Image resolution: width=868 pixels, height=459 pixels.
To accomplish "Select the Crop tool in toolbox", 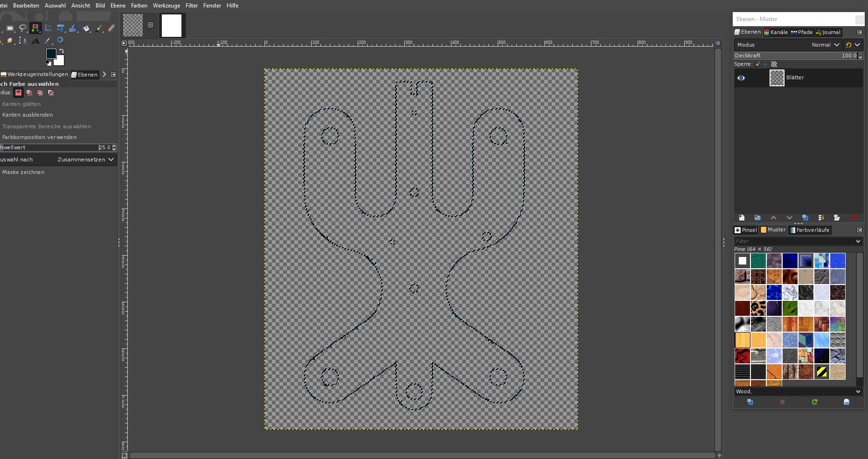I will (x=48, y=28).
